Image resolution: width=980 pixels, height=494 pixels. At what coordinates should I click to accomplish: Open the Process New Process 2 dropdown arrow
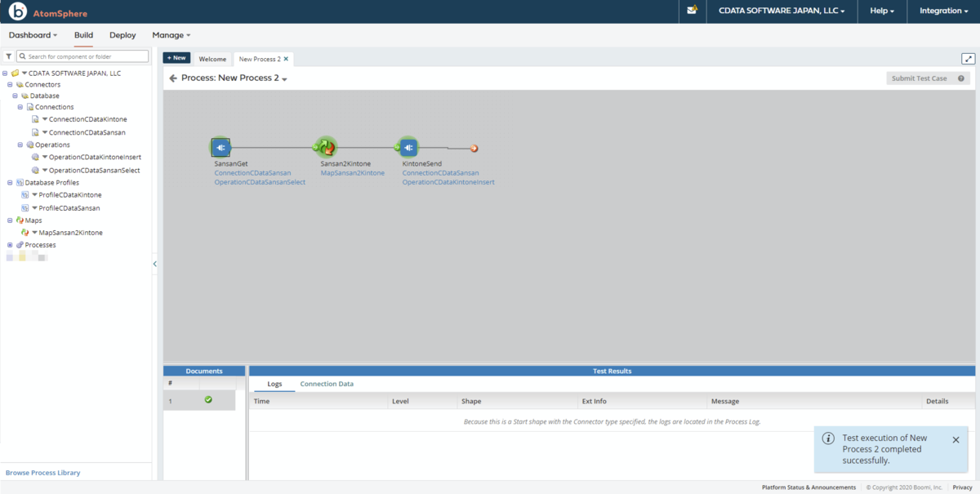click(x=284, y=79)
